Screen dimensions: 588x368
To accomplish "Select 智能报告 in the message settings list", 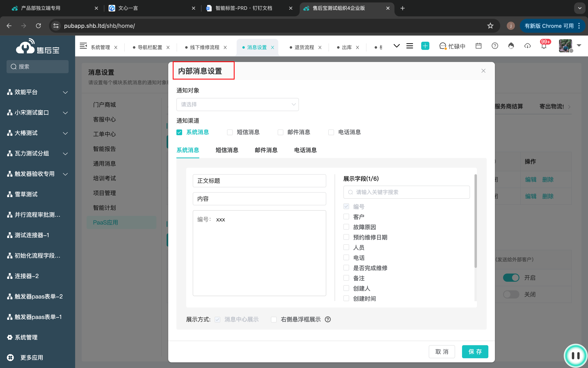I will coord(105,149).
